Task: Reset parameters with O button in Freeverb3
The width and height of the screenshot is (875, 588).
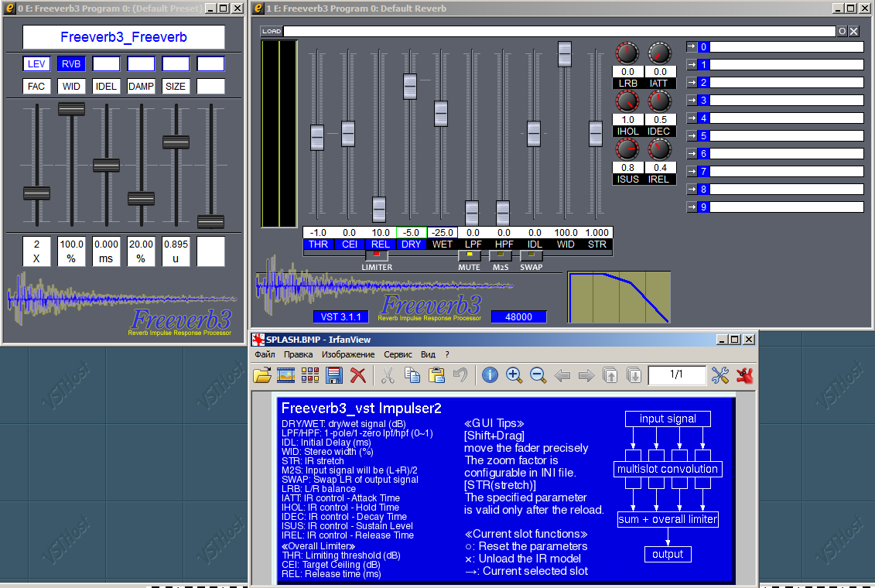Action: [842, 31]
